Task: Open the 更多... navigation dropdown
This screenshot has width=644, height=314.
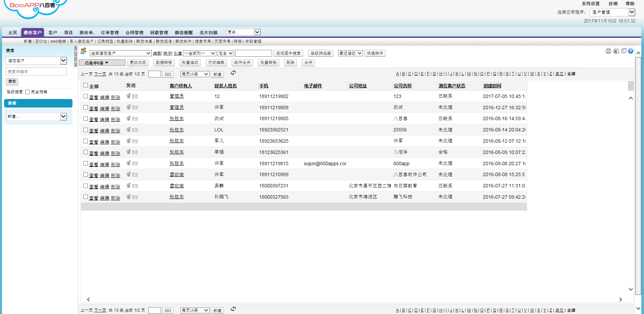Action: pos(243,32)
